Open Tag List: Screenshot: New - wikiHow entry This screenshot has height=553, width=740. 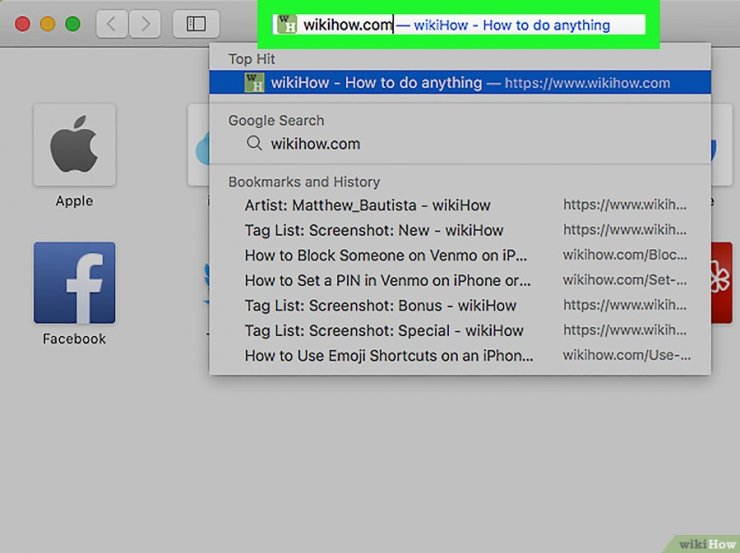460,230
